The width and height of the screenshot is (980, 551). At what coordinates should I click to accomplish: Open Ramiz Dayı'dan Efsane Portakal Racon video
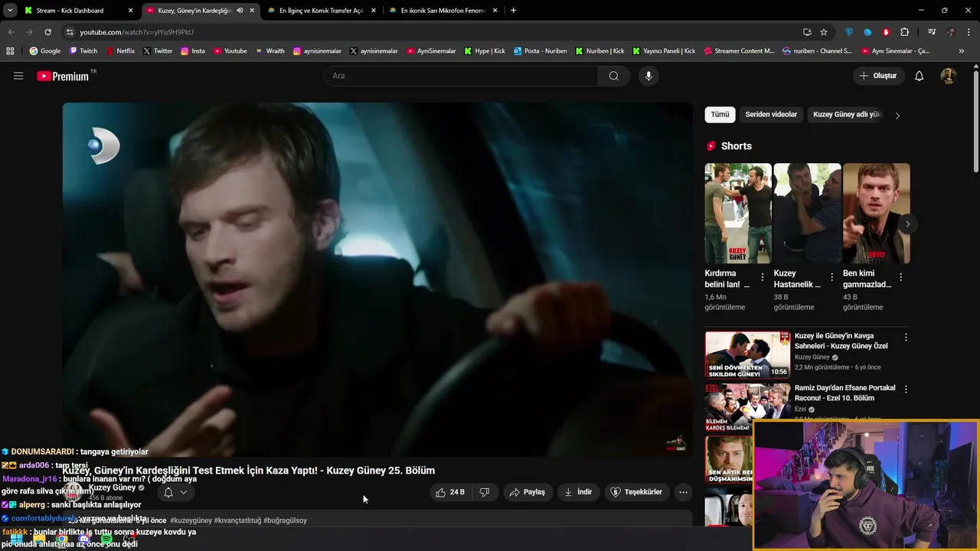click(845, 393)
